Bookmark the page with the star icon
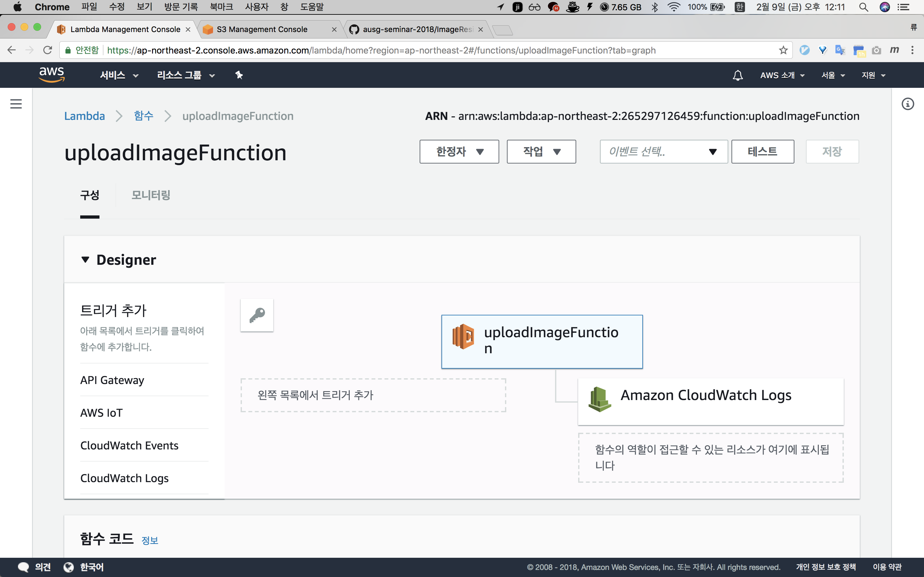The image size is (924, 577). [x=783, y=50]
